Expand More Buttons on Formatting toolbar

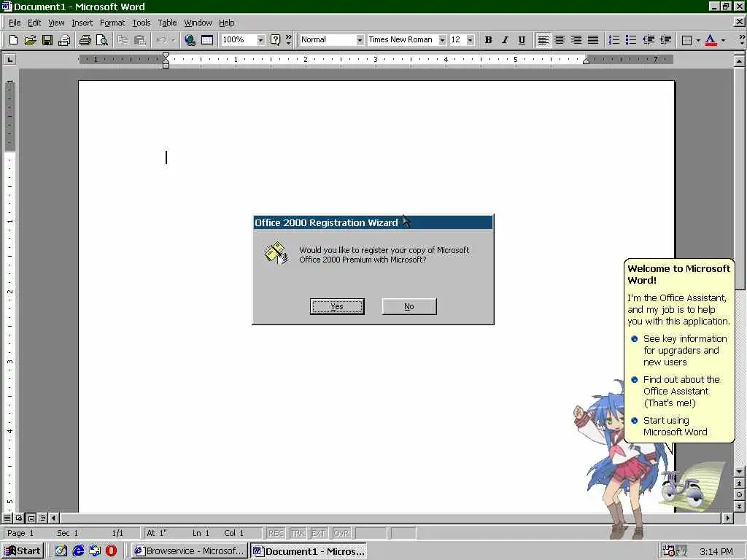pos(741,40)
